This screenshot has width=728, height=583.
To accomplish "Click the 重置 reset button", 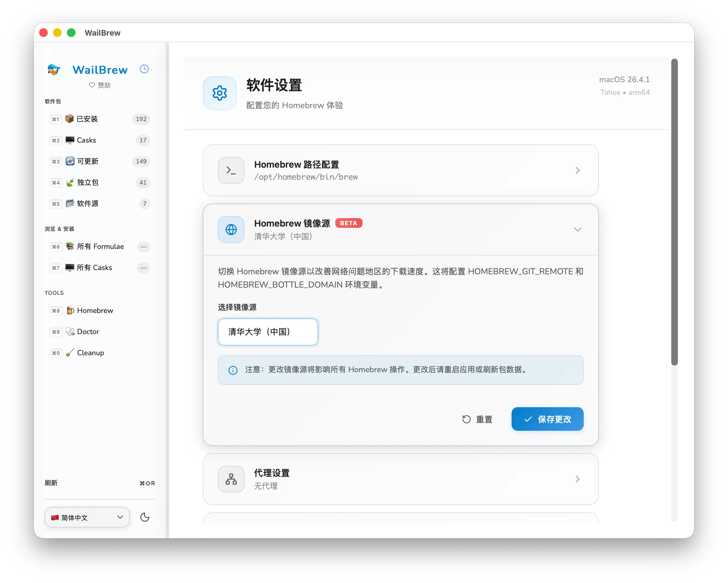I will coord(477,419).
